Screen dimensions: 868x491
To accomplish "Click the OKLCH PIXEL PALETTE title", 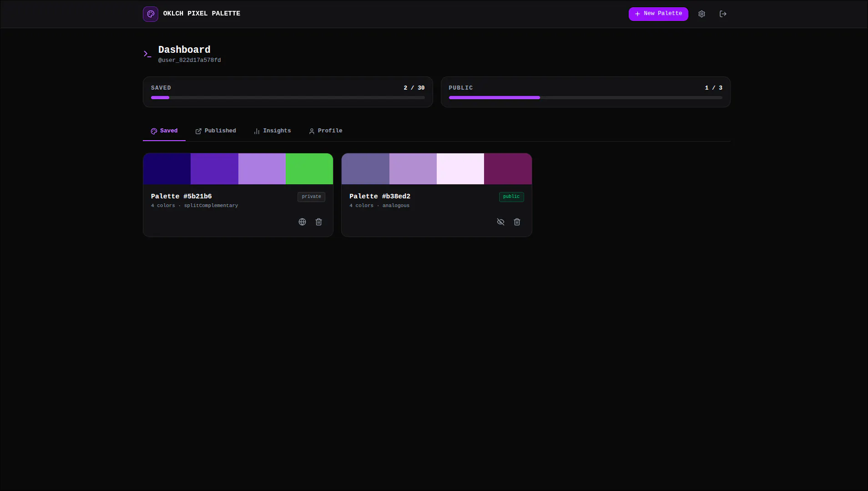I will pyautogui.click(x=202, y=14).
